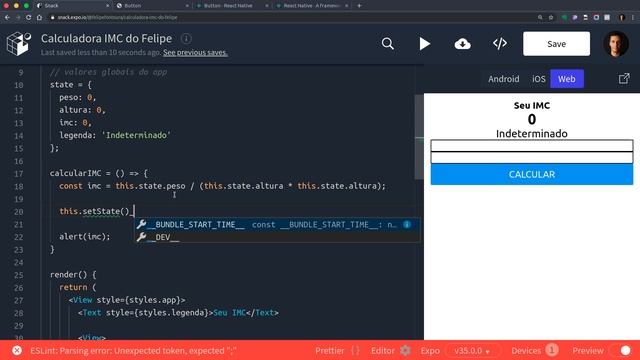Click the ESLint error X icon

pos(17,351)
